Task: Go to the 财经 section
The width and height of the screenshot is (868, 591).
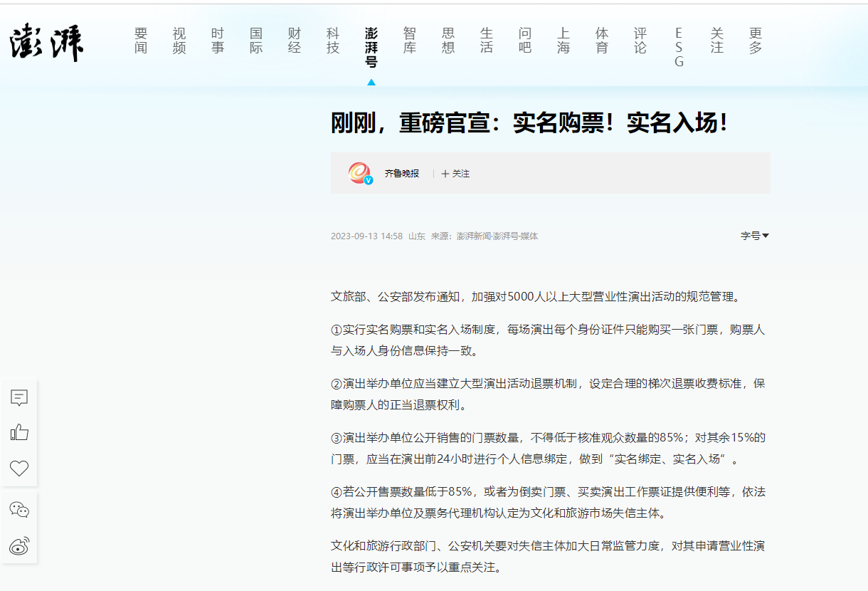Action: pos(295,41)
